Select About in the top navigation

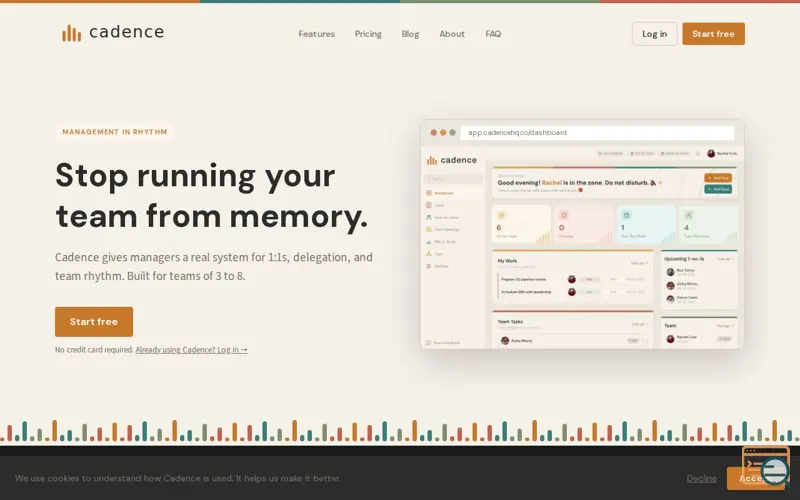[x=452, y=34]
